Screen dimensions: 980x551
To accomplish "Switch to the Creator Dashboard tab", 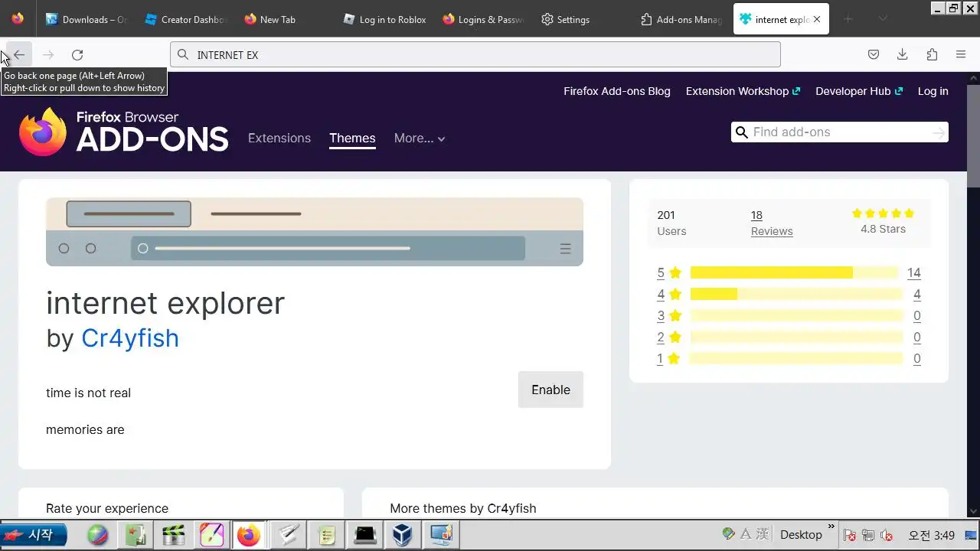I will 185,19.
